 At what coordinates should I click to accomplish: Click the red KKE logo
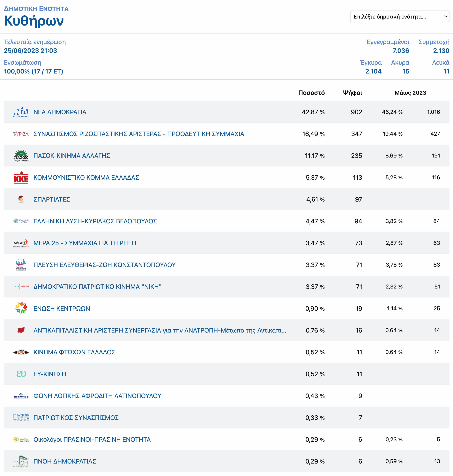click(21, 178)
